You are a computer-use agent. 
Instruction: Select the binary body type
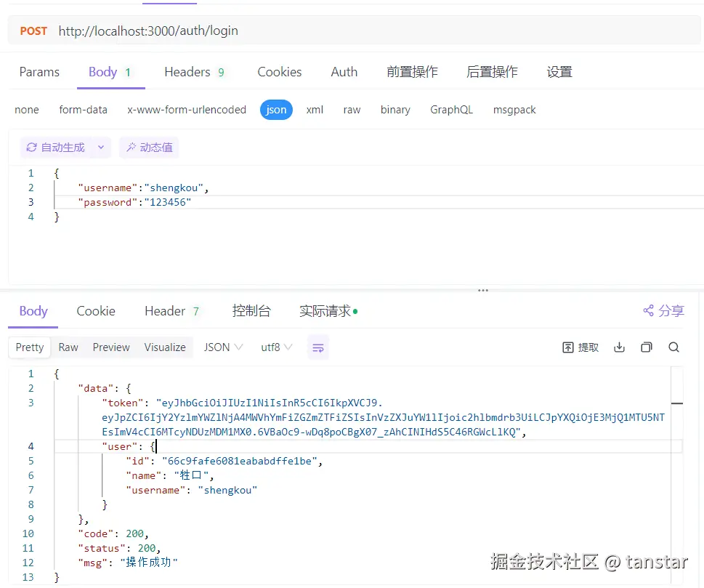pyautogui.click(x=395, y=110)
